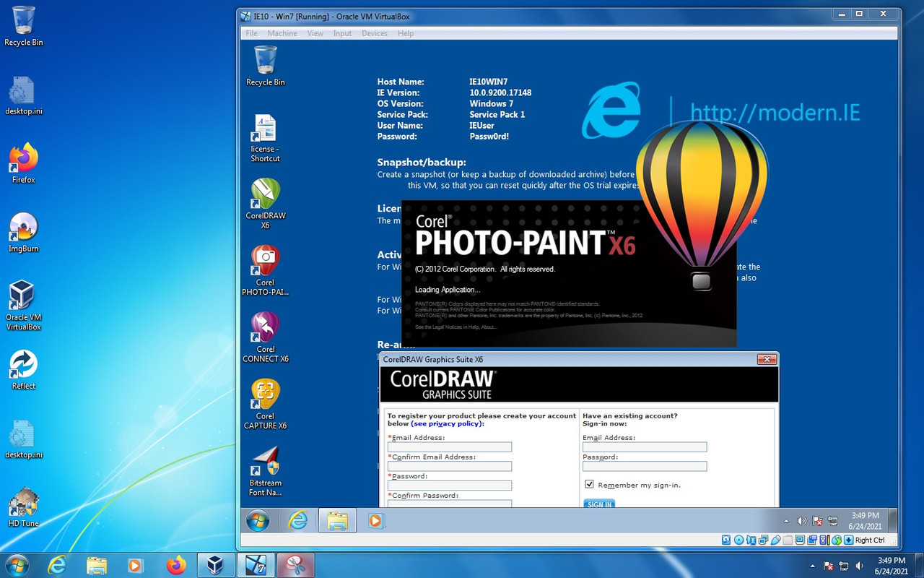Click Confirm Email Address field
This screenshot has width=924, height=578.
click(x=449, y=467)
